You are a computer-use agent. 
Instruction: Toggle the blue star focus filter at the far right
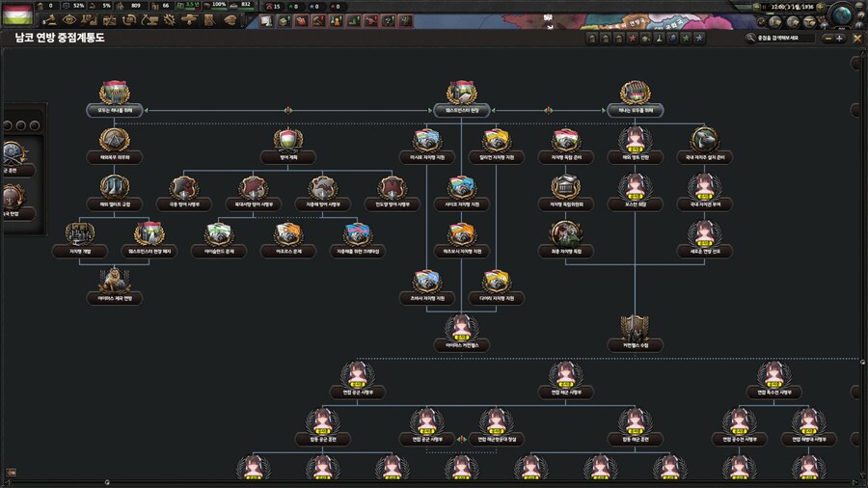699,39
